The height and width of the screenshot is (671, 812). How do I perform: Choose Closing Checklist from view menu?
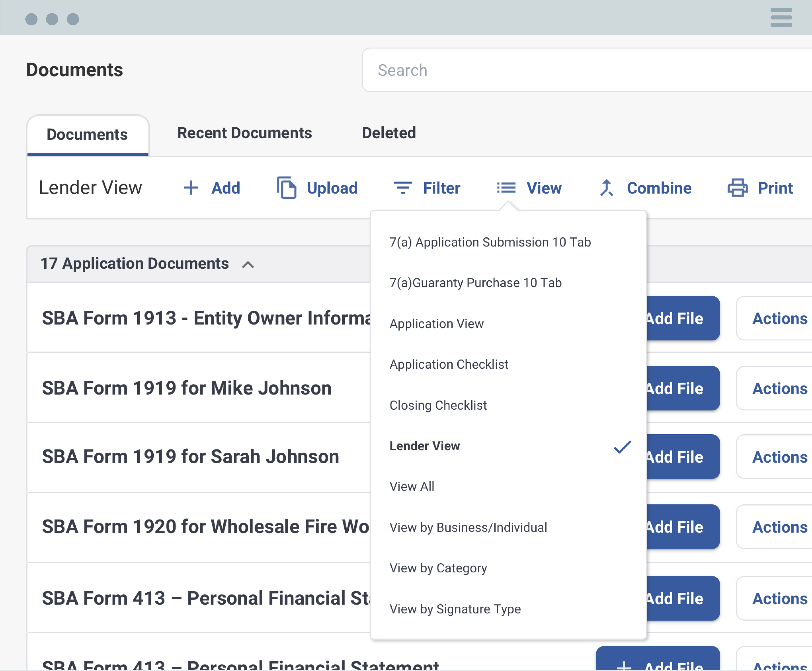pos(438,405)
